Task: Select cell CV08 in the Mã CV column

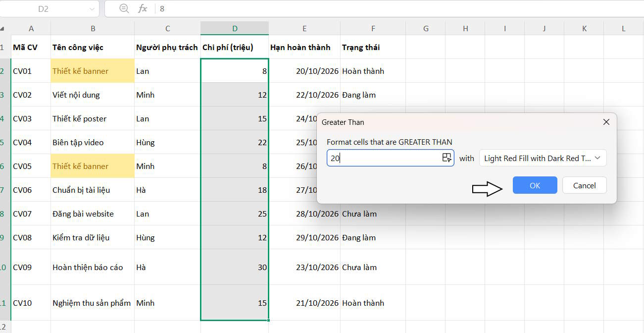Action: [31, 237]
